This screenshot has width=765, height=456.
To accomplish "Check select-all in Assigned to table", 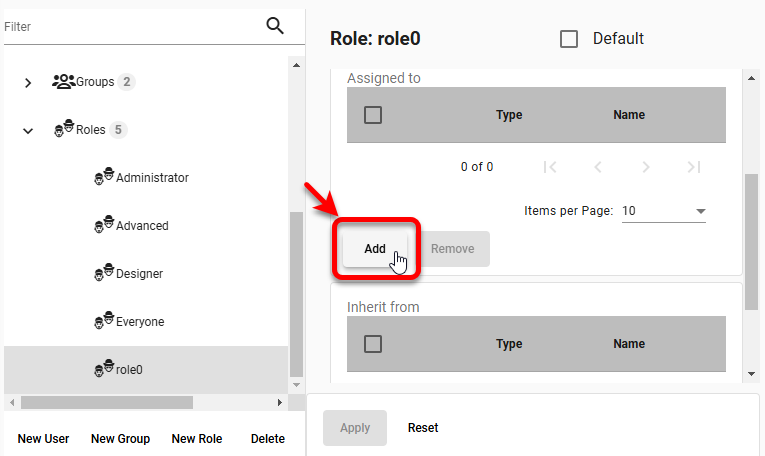I will 373,115.
